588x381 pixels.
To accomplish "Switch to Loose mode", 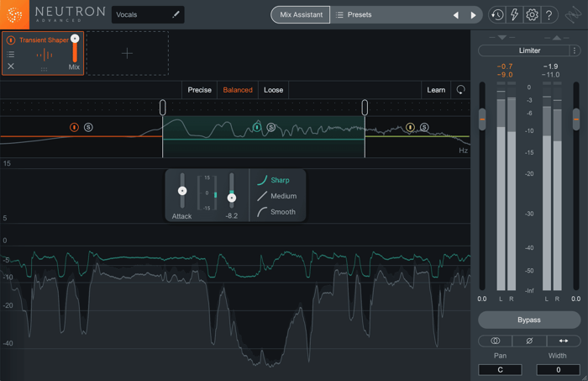I will (273, 90).
